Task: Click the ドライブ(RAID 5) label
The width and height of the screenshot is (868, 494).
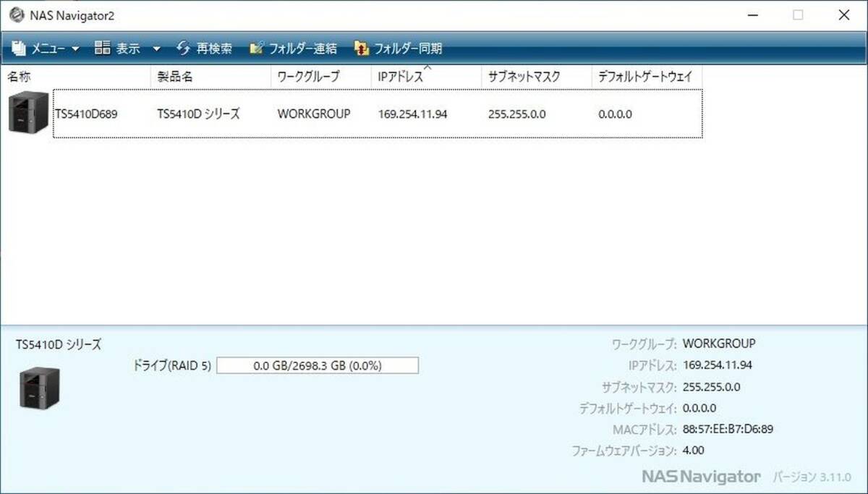Action: click(172, 365)
